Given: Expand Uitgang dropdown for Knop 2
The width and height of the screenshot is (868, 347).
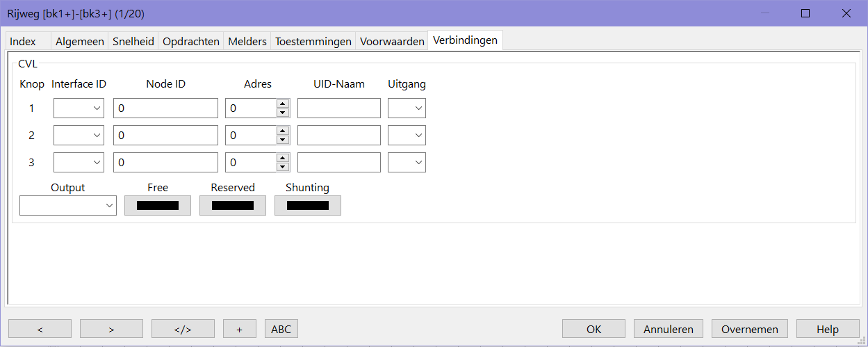Looking at the screenshot, I should click(407, 136).
